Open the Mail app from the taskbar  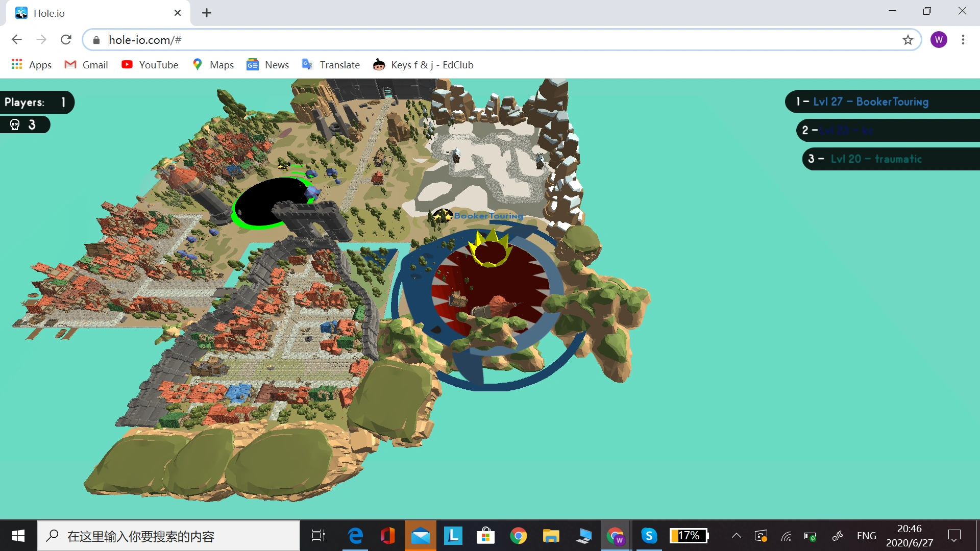(x=421, y=536)
